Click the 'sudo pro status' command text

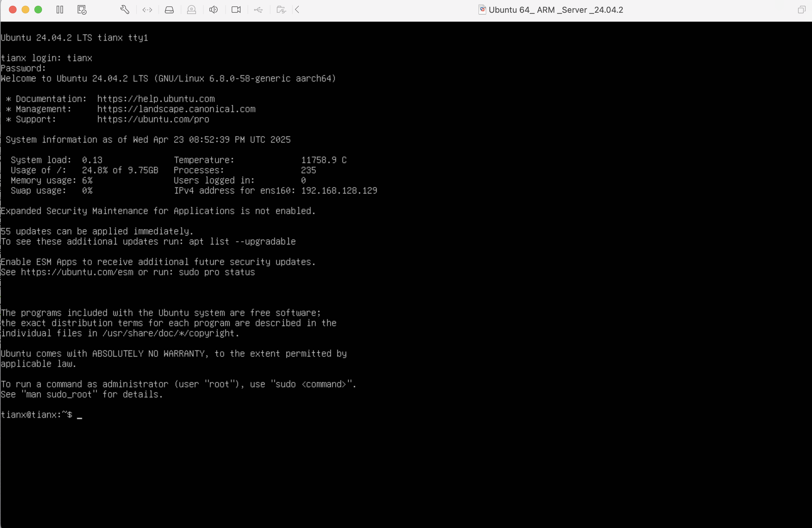click(217, 272)
